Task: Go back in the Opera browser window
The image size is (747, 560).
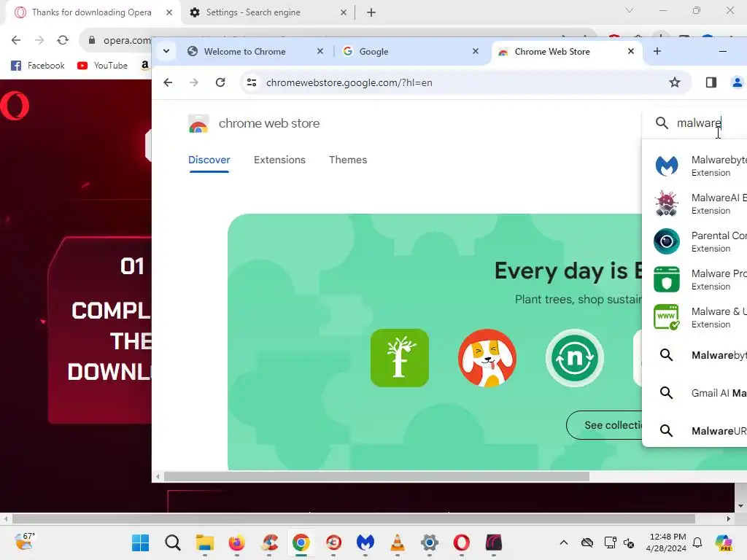Action: click(16, 40)
